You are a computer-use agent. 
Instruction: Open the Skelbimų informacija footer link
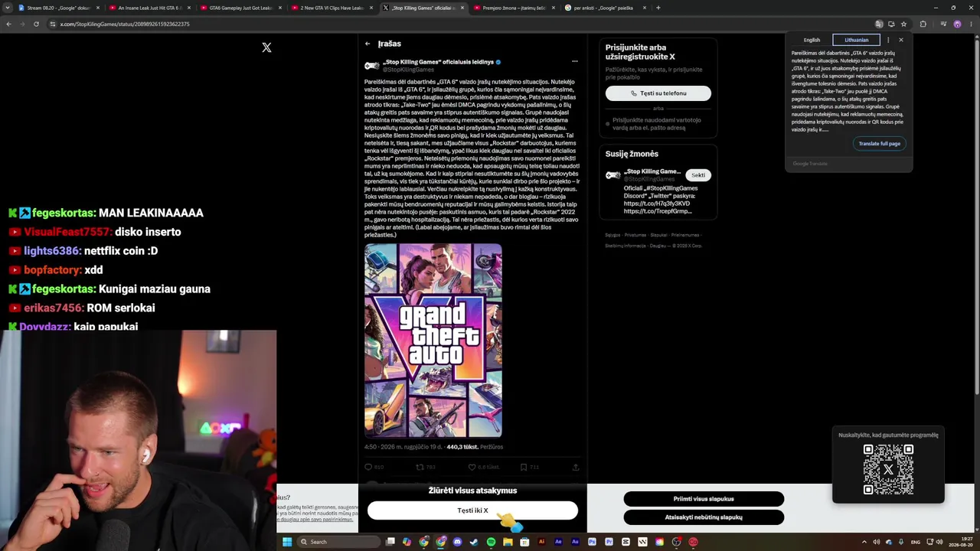(626, 246)
